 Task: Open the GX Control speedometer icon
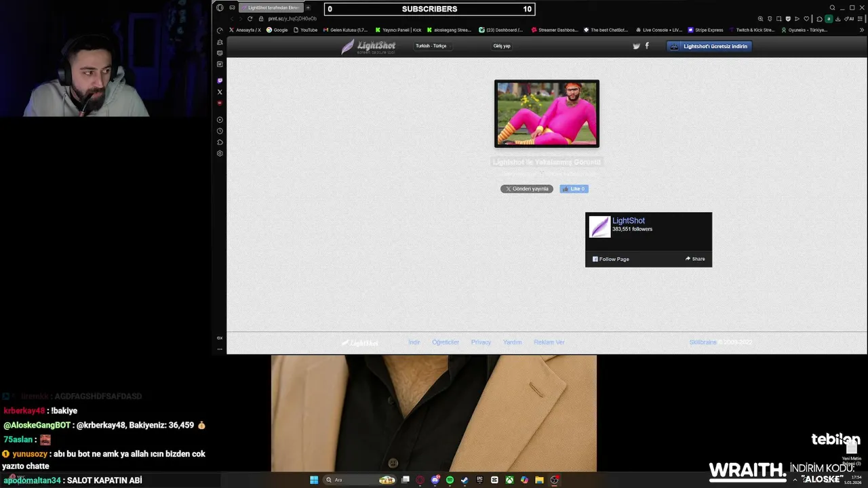point(220,30)
